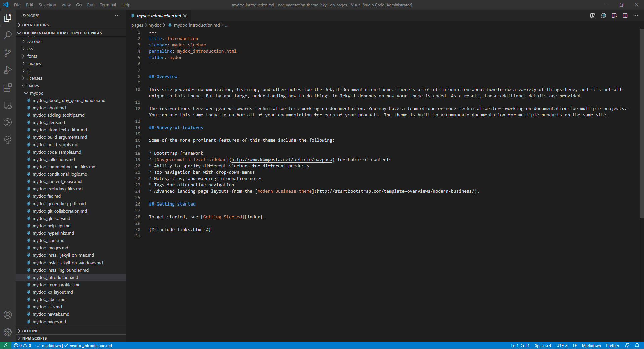Open the Remote Explorer icon

pyautogui.click(x=8, y=105)
